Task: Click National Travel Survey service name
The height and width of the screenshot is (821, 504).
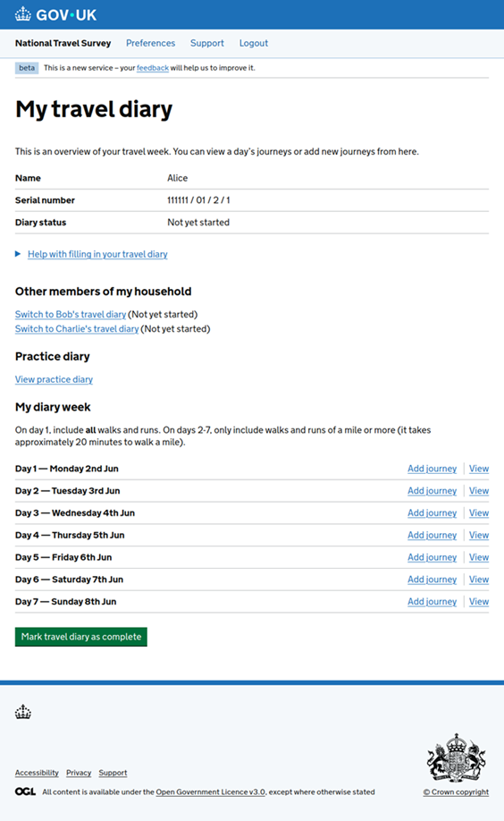Action: (x=63, y=43)
